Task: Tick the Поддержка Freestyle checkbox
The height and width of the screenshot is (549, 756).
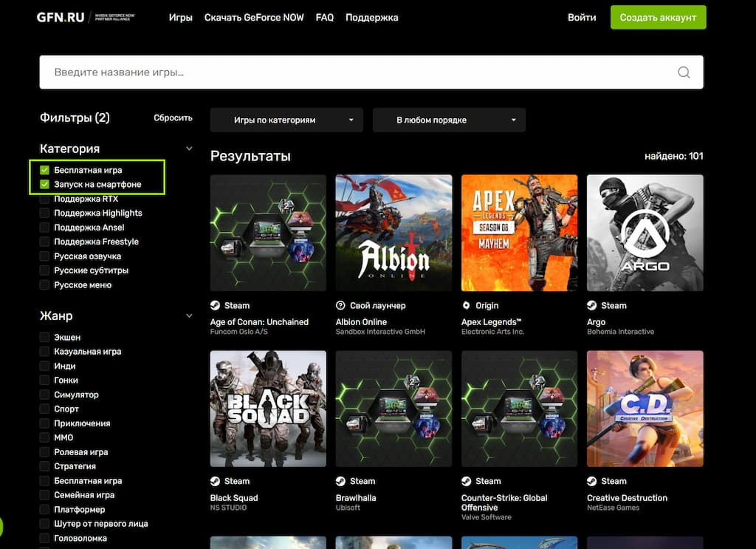Action: (44, 242)
